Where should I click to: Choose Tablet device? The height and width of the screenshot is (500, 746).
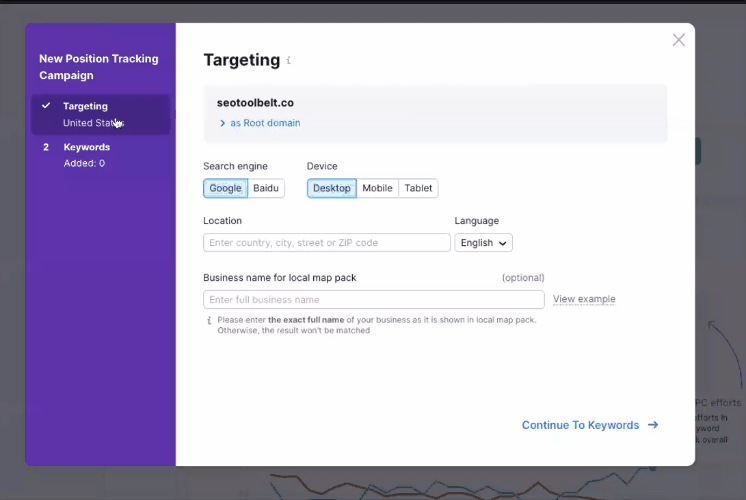[418, 188]
